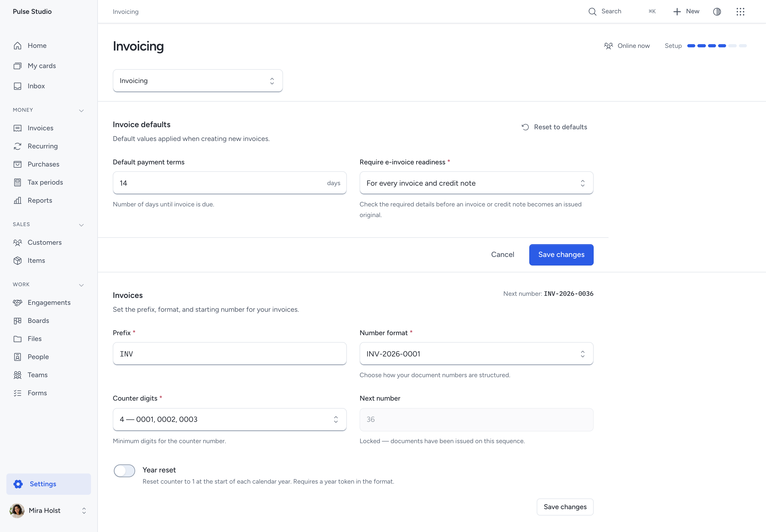This screenshot has height=532, width=766.
Task: Open Home via its house icon
Action: point(17,46)
